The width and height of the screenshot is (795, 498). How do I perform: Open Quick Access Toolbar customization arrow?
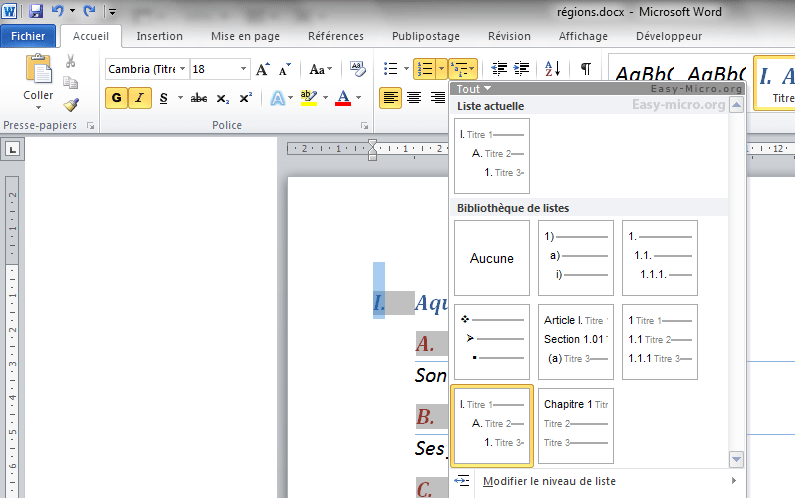click(x=112, y=11)
